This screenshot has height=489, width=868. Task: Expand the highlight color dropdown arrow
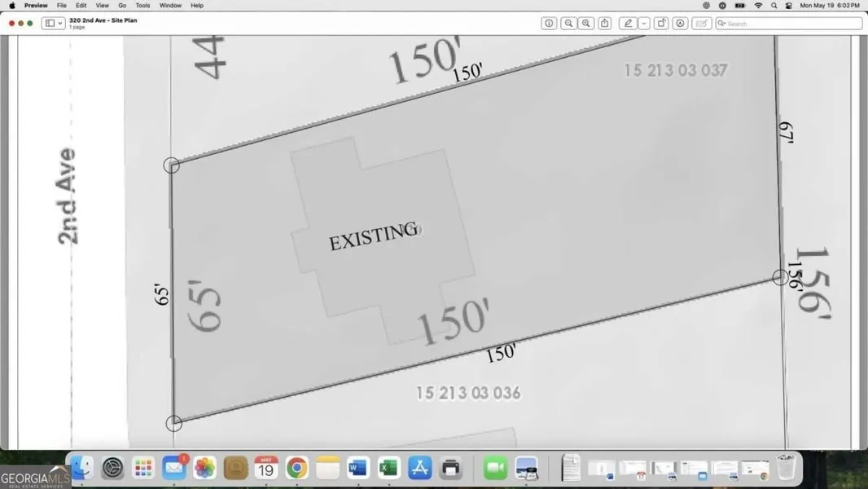[x=643, y=24]
